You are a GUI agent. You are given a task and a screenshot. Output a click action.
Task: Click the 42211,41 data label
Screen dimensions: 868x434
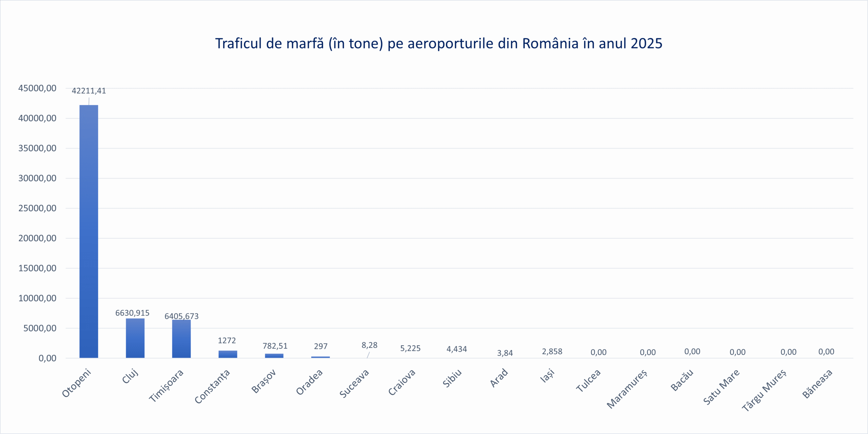tap(89, 91)
